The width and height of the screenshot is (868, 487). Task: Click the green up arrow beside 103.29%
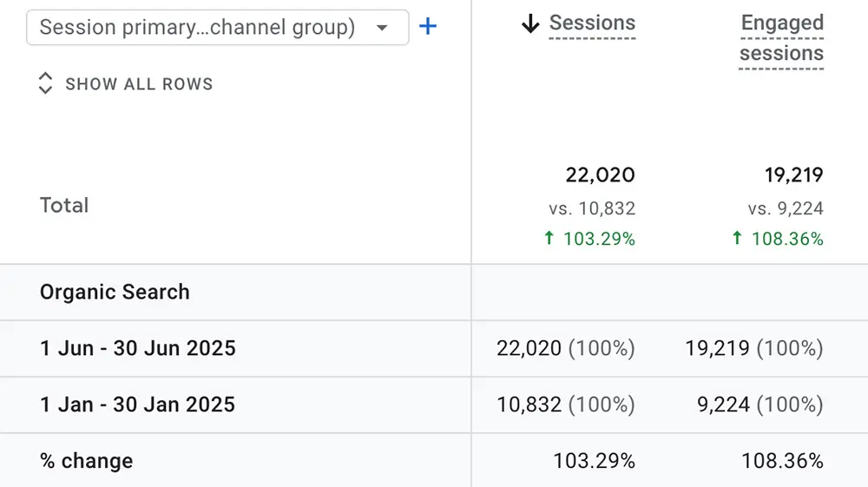549,238
